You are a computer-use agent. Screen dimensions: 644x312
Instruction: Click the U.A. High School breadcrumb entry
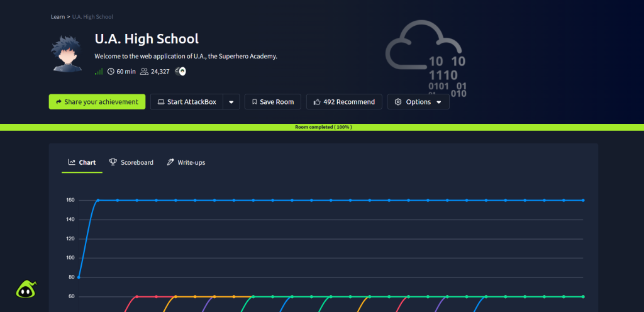[x=92, y=16]
